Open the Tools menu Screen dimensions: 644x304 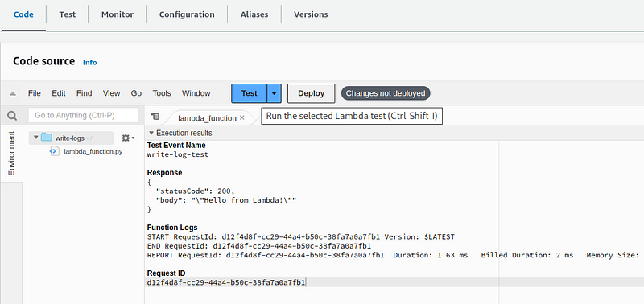pyautogui.click(x=162, y=93)
